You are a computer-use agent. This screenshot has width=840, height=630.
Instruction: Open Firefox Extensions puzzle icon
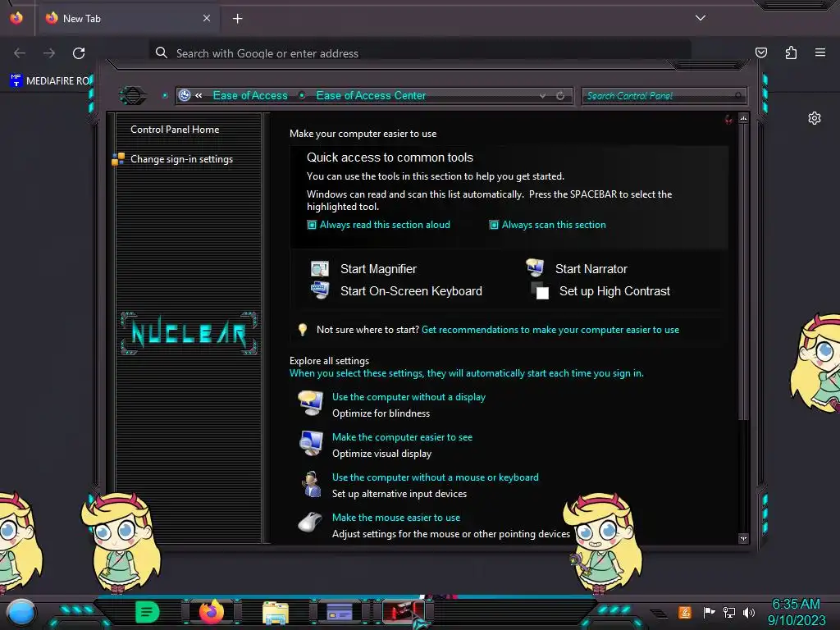pos(791,52)
